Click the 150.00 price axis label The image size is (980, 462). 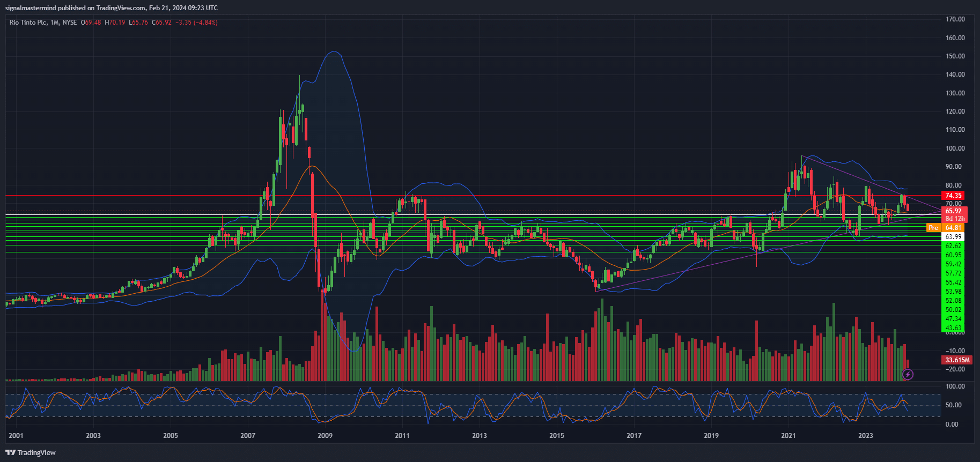[955, 56]
